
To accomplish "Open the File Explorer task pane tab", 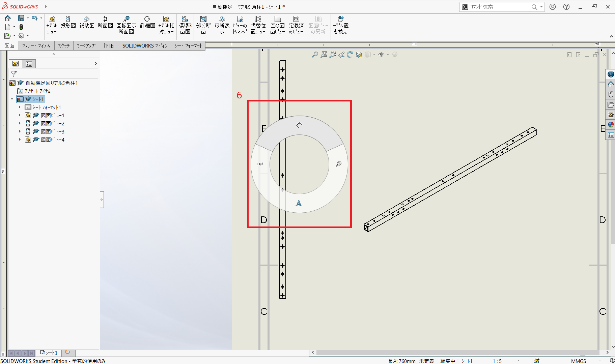I will 611,104.
